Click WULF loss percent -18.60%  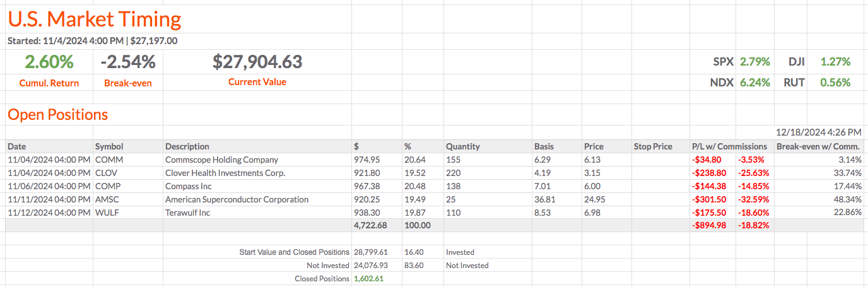tap(753, 213)
